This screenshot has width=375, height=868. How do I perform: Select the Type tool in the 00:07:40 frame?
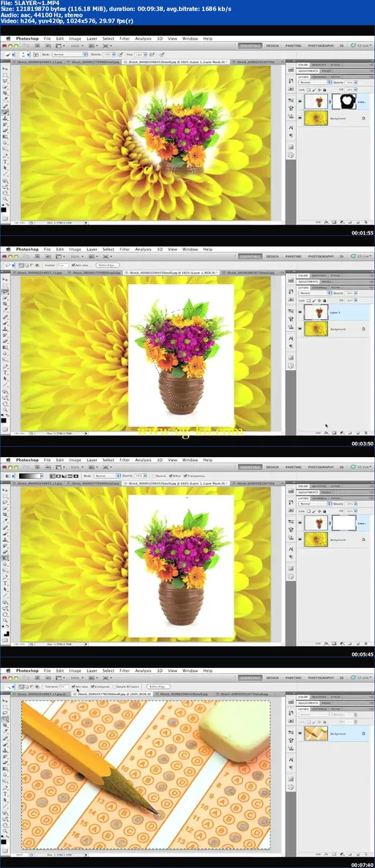click(5, 793)
